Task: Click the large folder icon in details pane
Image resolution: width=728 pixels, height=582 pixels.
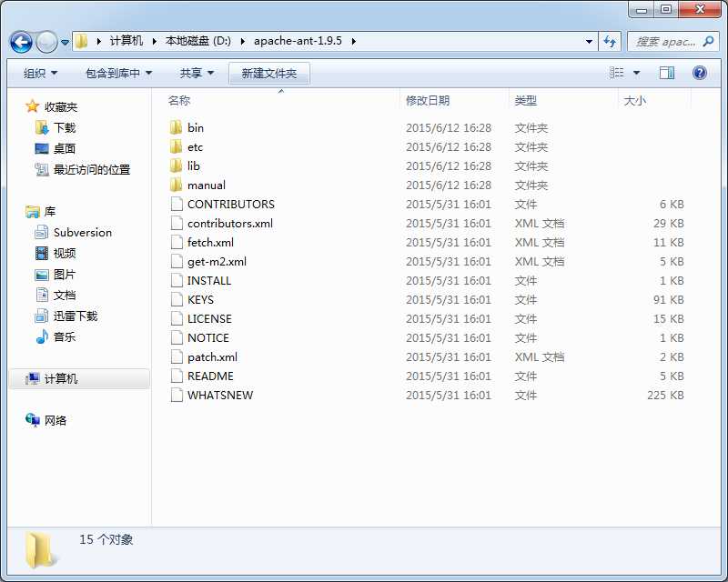Action: [x=40, y=550]
